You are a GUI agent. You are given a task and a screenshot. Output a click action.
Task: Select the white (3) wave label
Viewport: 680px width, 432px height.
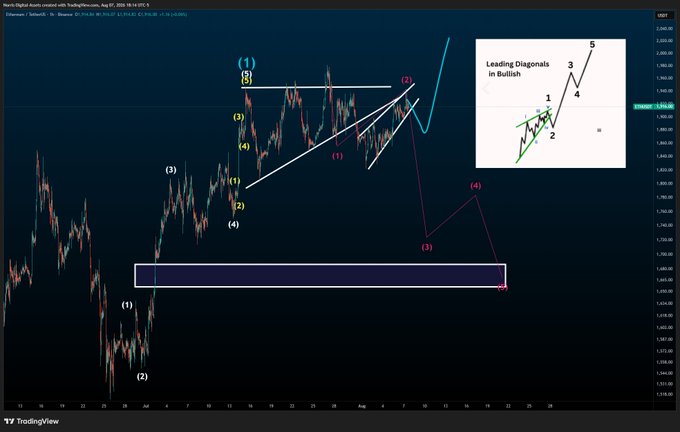171,170
